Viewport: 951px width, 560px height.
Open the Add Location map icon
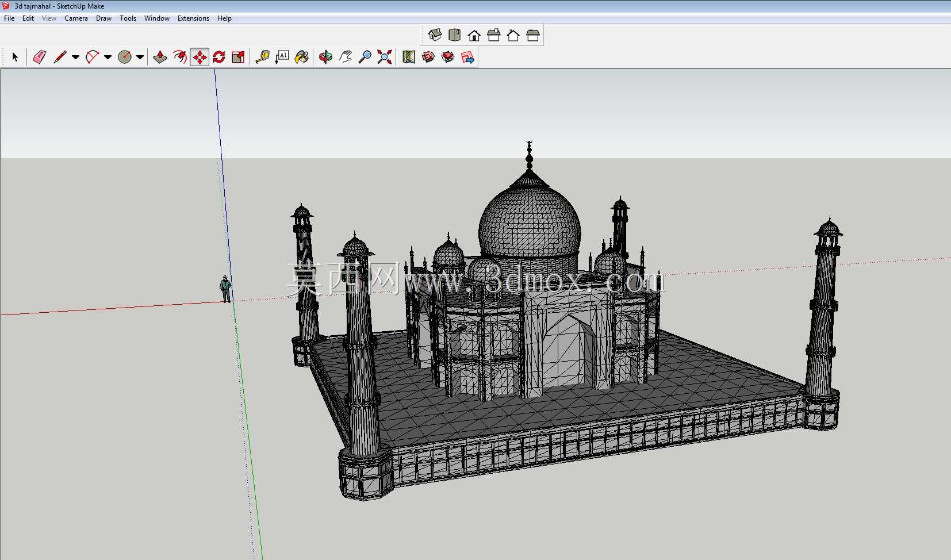409,57
